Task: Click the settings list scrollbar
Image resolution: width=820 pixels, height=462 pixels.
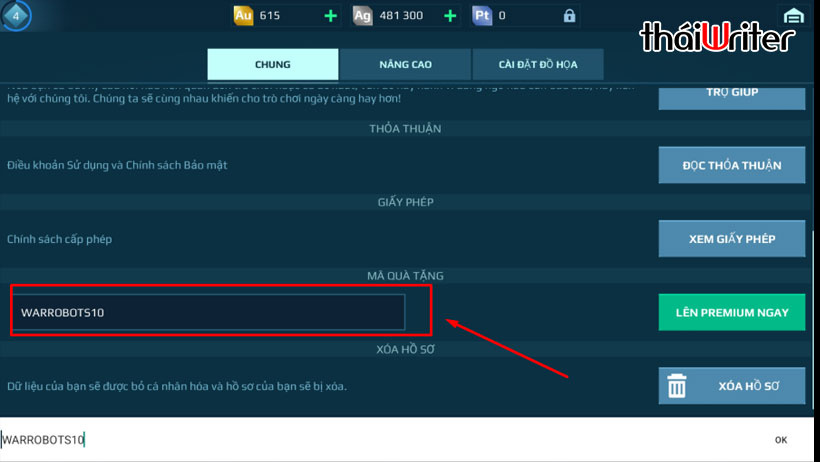Action: click(812, 319)
